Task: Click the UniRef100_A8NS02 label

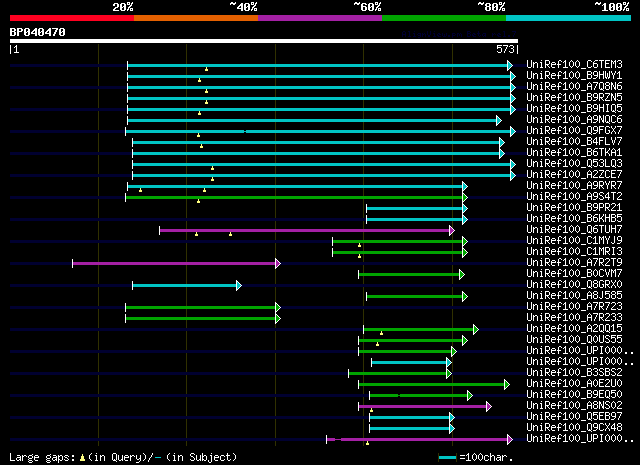Action: pyautogui.click(x=574, y=406)
